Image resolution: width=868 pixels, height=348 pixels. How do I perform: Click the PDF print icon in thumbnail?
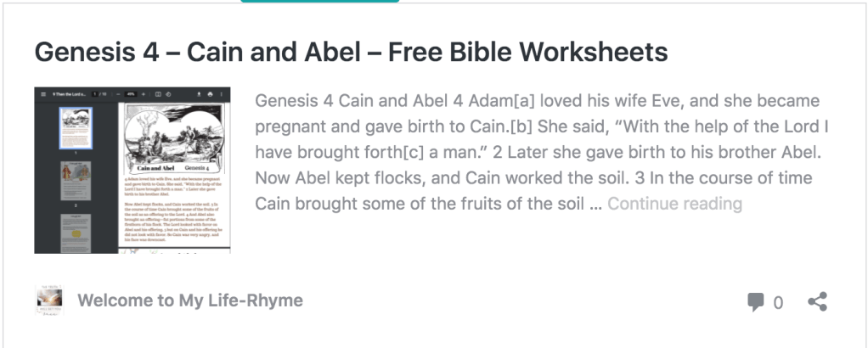[210, 94]
